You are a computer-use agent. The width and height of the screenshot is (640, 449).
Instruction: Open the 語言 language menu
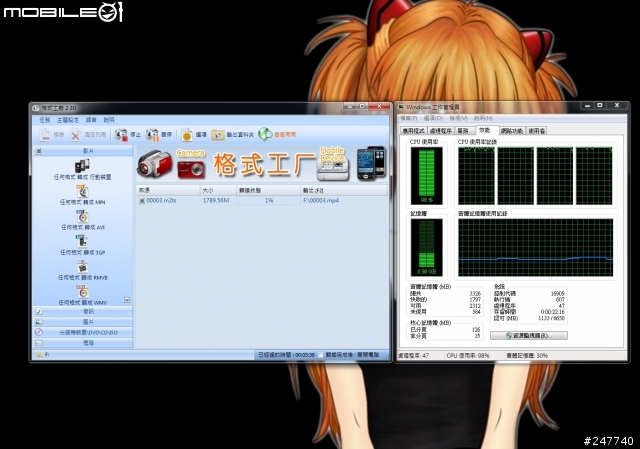click(x=91, y=120)
